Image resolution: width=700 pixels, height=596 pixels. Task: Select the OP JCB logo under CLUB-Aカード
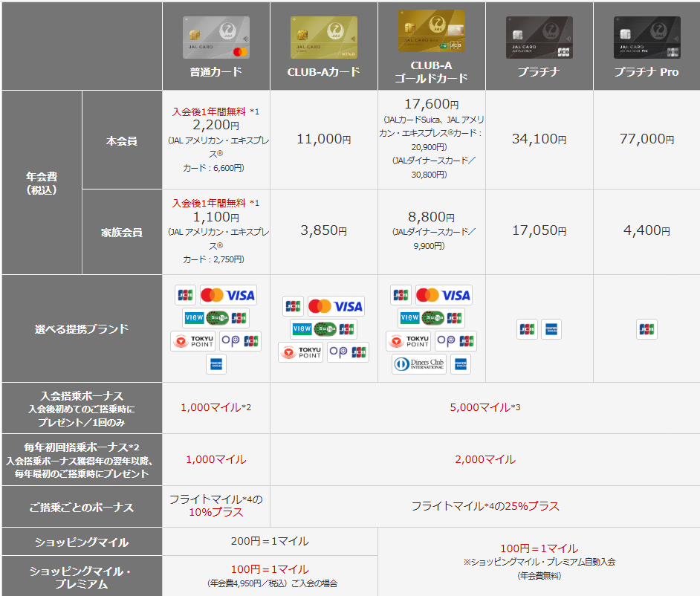(348, 352)
